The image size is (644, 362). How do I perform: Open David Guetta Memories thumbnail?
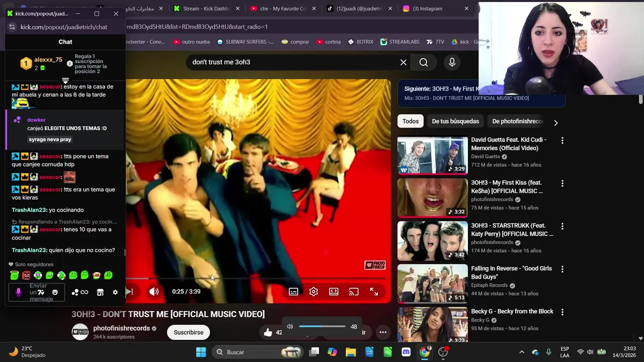click(x=432, y=155)
